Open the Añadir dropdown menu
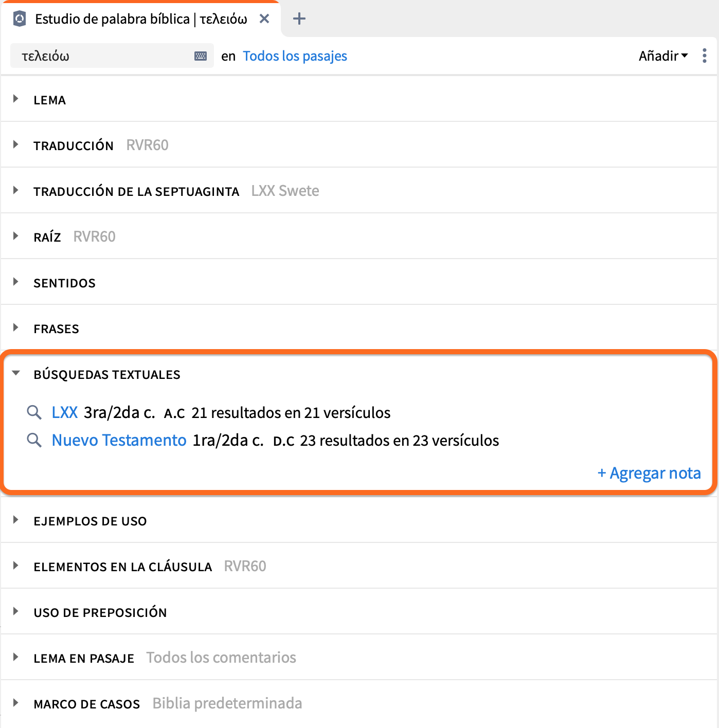Viewport: 719px width, 728px height. (663, 56)
